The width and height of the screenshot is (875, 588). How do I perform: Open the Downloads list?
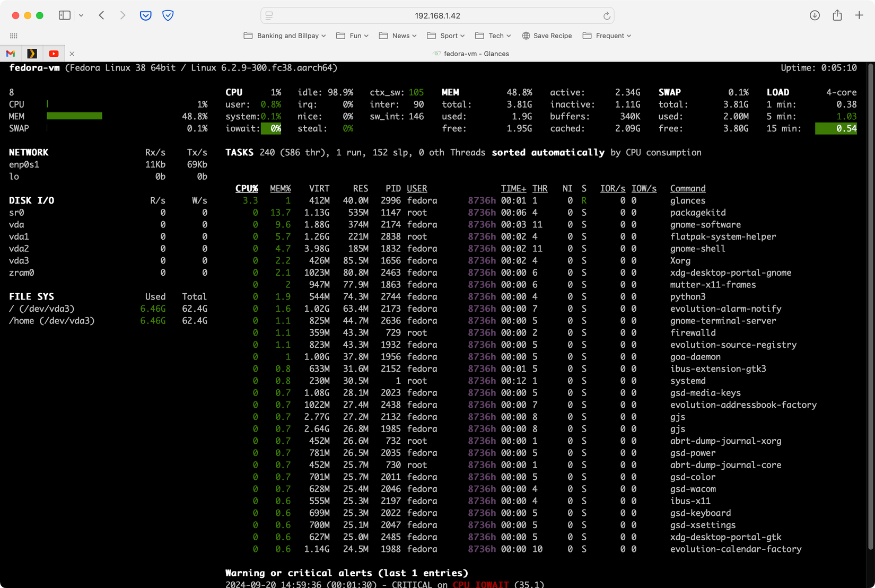coord(814,15)
